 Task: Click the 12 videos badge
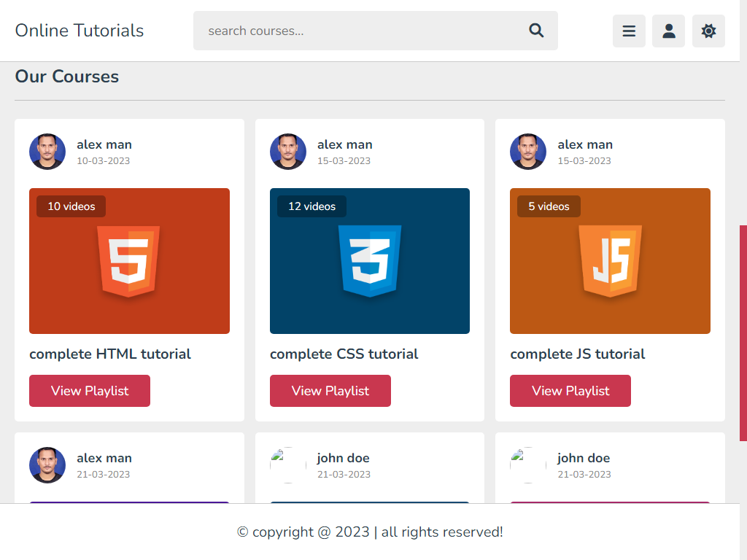pyautogui.click(x=311, y=206)
